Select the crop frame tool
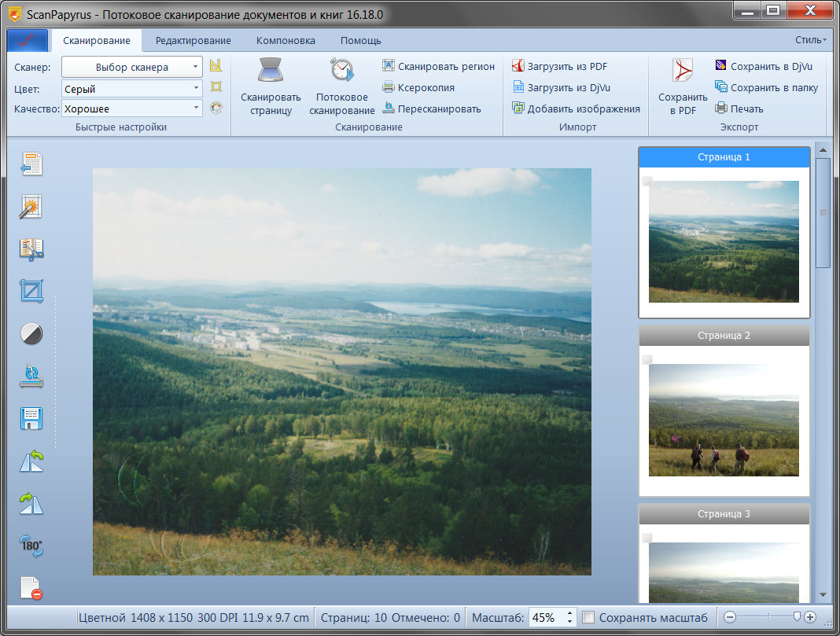 tap(31, 291)
